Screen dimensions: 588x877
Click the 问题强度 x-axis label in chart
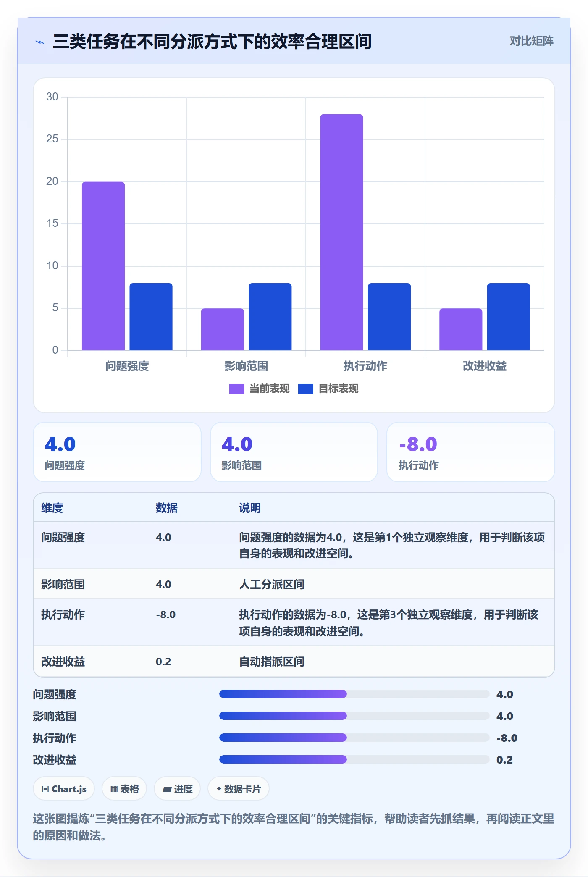(127, 366)
